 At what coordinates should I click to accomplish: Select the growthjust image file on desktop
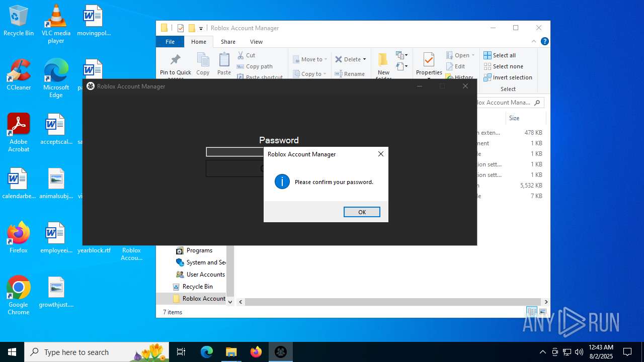pyautogui.click(x=56, y=292)
